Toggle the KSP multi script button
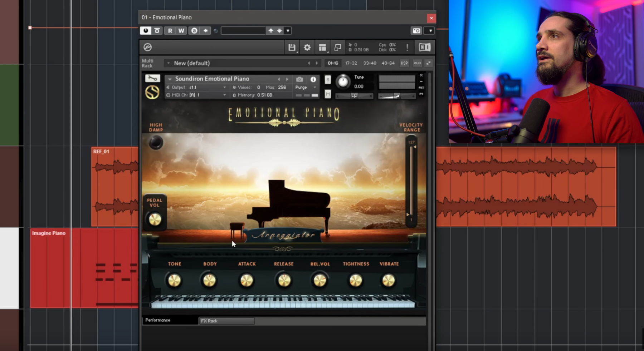 coord(404,63)
